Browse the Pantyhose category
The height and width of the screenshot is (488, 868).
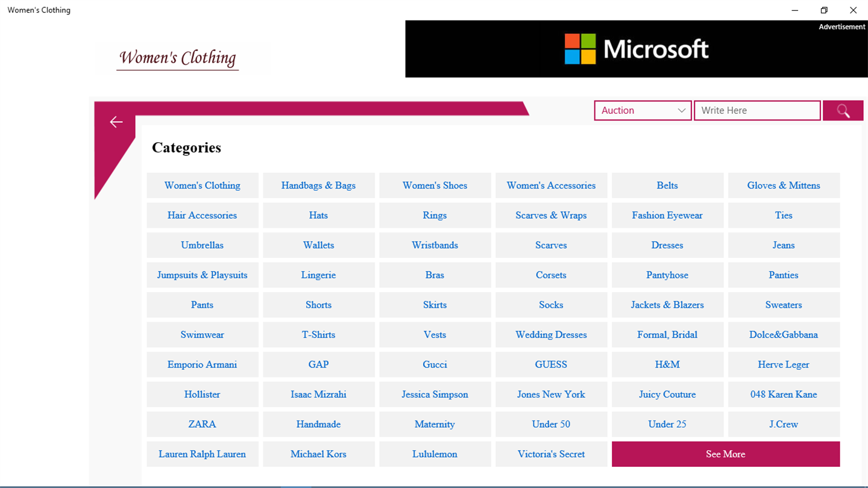pyautogui.click(x=668, y=275)
